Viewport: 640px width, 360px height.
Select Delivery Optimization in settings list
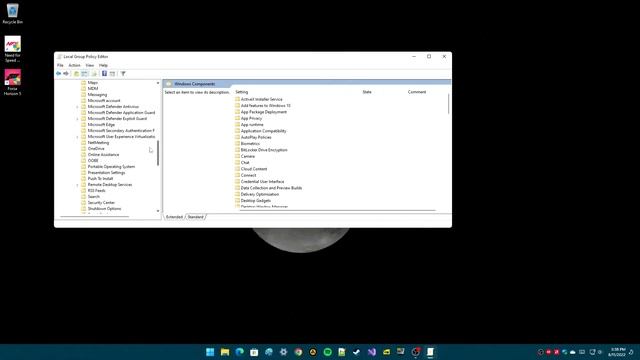click(260, 194)
